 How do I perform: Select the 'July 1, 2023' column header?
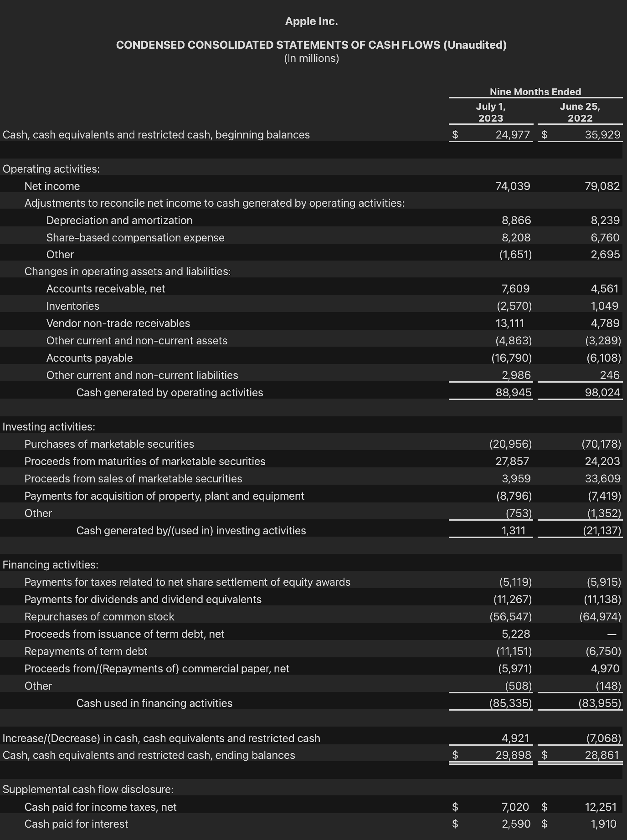[491, 112]
